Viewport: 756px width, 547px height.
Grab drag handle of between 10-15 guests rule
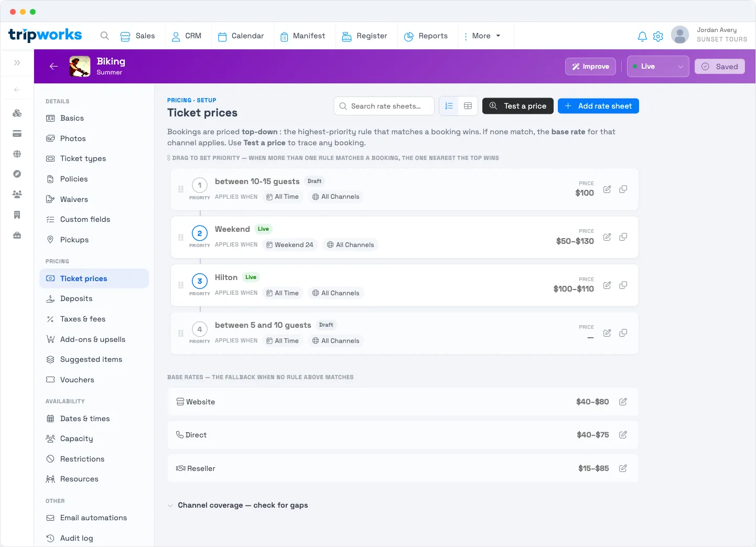(x=181, y=189)
